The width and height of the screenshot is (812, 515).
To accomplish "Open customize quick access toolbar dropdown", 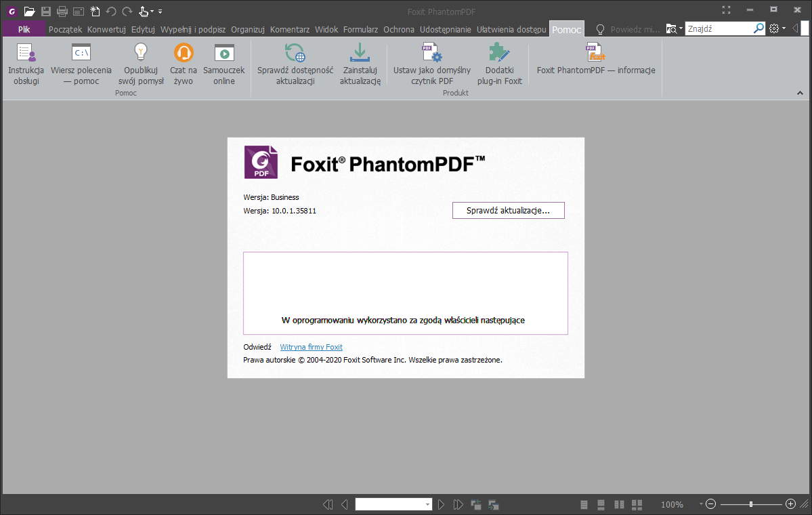I will pyautogui.click(x=160, y=12).
